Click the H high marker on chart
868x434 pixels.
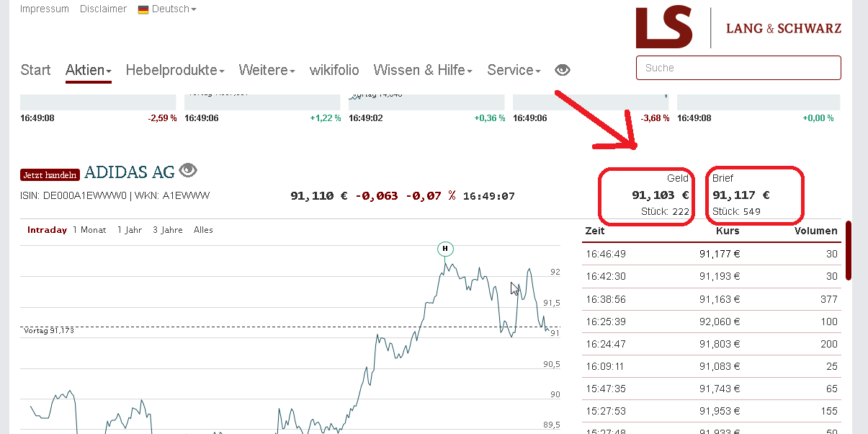[x=445, y=249]
